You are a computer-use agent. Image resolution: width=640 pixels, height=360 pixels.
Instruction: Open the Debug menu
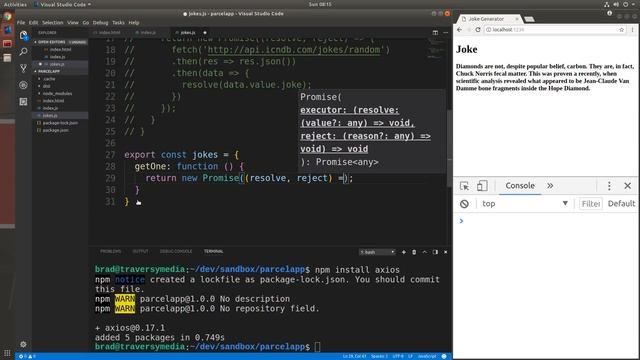(x=100, y=23)
